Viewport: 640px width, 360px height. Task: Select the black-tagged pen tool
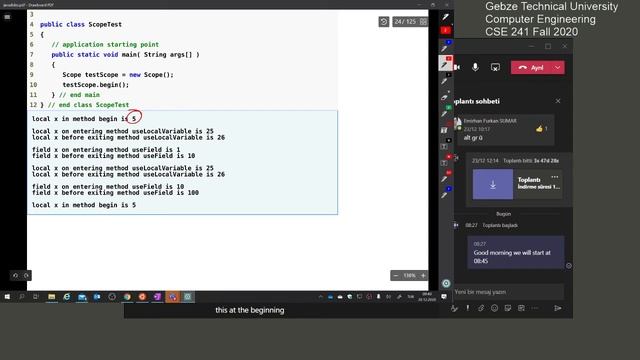pyautogui.click(x=445, y=79)
